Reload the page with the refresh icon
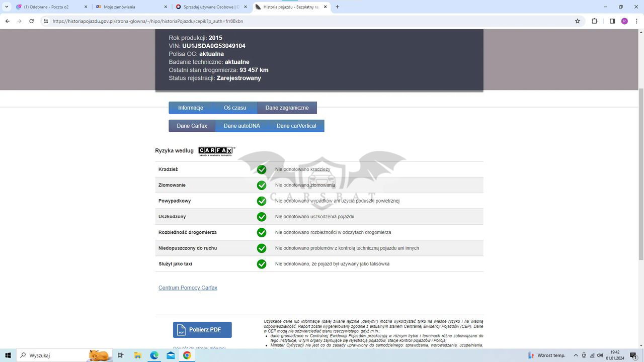This screenshot has height=362, width=644. [x=31, y=21]
